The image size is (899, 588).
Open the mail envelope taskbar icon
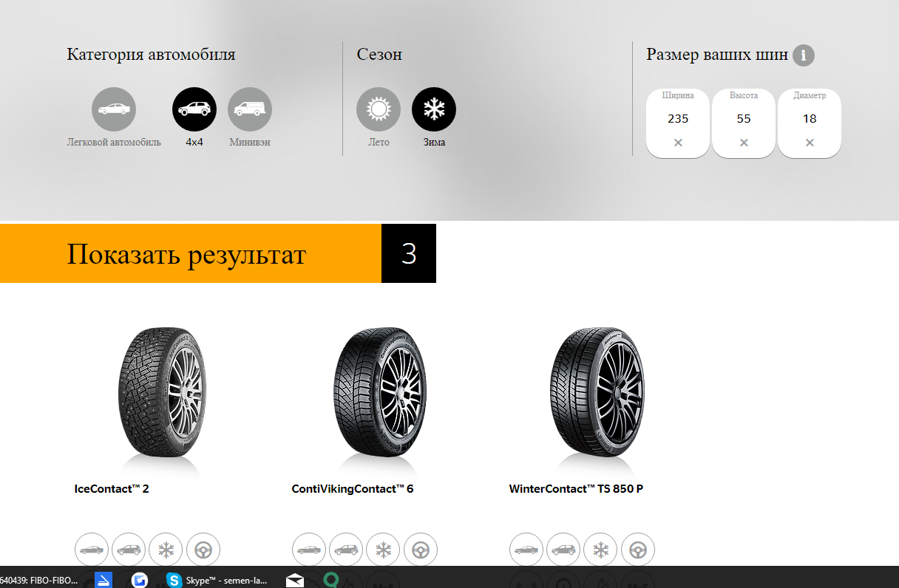coord(295,580)
